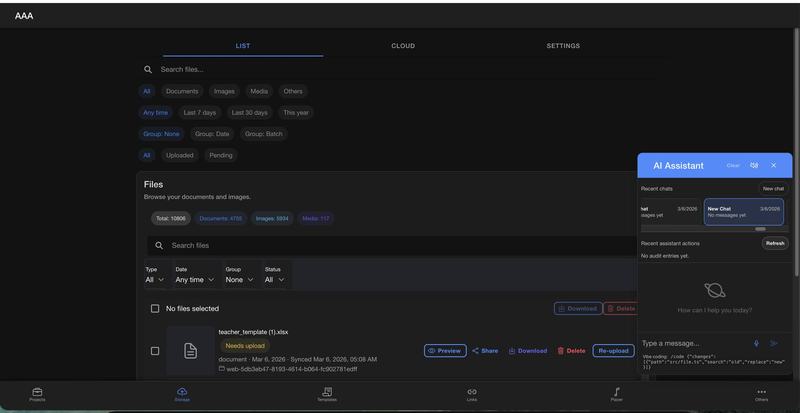800x413 pixels.
Task: Click the send message arrow icon
Action: coord(774,343)
